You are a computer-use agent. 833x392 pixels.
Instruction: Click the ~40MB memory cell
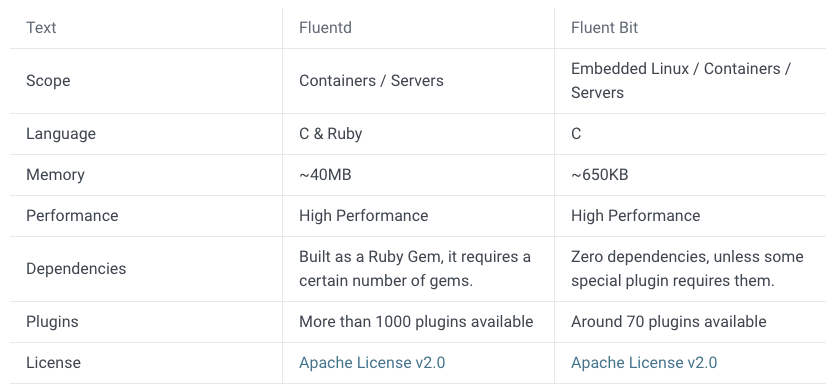pyautogui.click(x=325, y=175)
